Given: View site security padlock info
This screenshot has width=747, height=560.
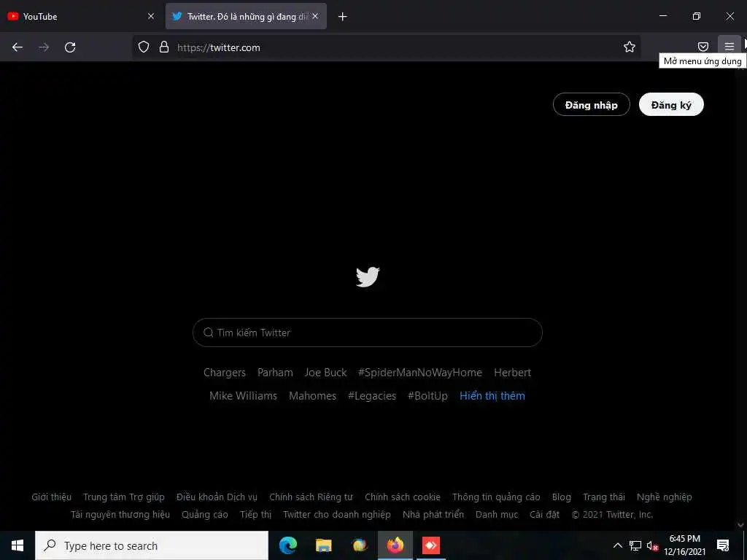Looking at the screenshot, I should pos(164,47).
